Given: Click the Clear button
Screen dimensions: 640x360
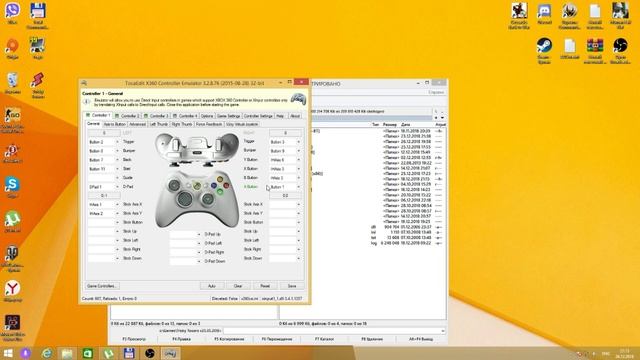Looking at the screenshot, I should [238, 286].
